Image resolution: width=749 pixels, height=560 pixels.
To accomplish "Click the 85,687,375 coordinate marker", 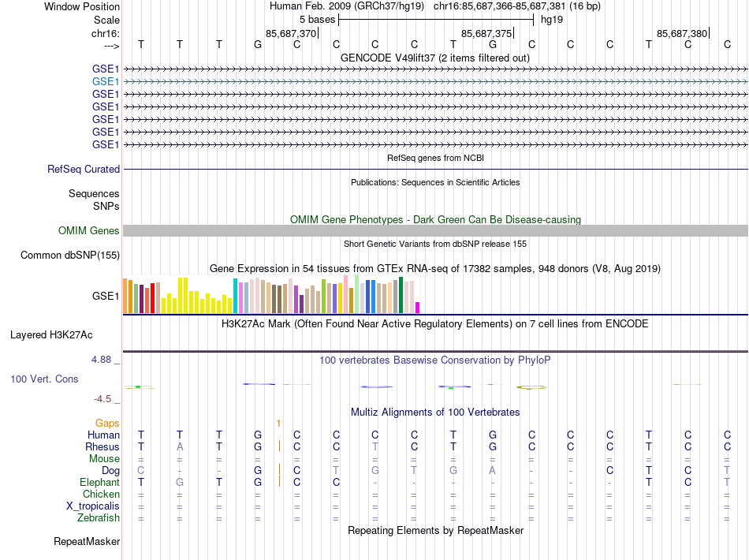I will (486, 33).
